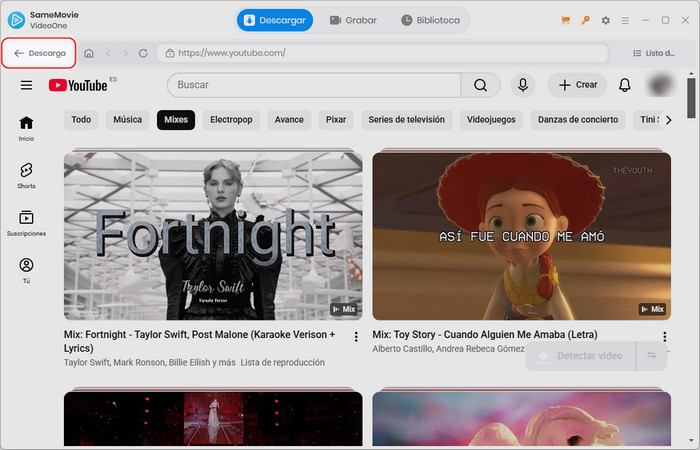
Task: Click the SameMovie VideoOne logo
Action: coord(17,20)
